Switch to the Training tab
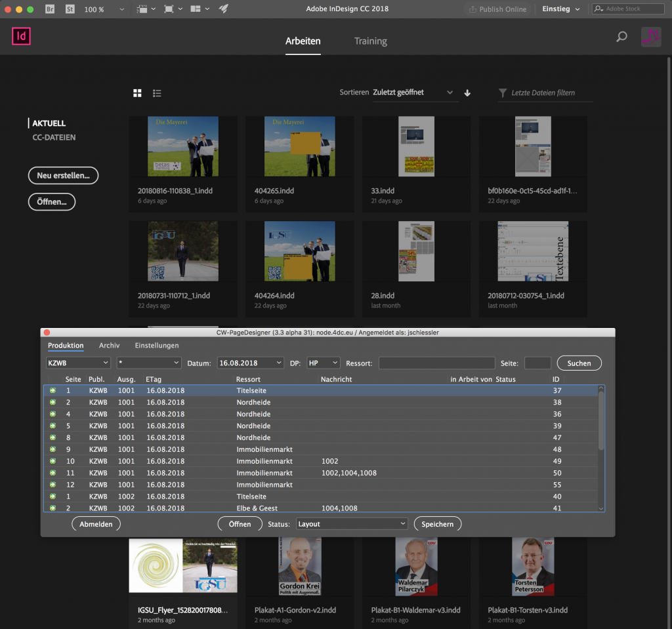Viewport: 672px width, 629px height. [370, 41]
